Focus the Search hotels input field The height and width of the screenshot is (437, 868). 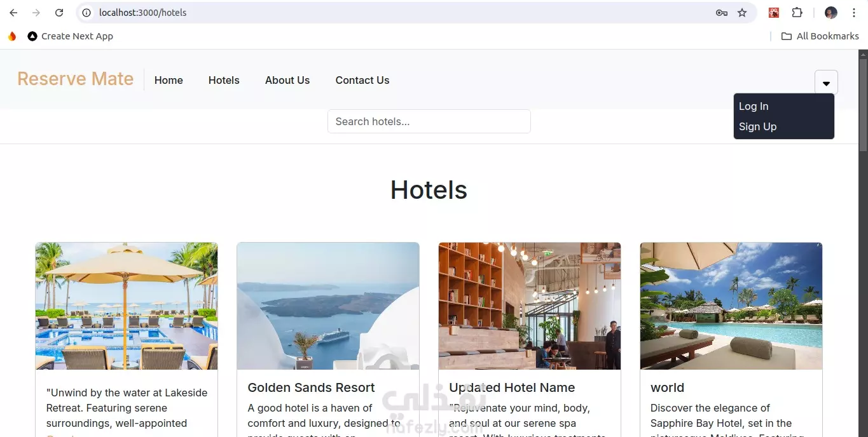coord(429,121)
